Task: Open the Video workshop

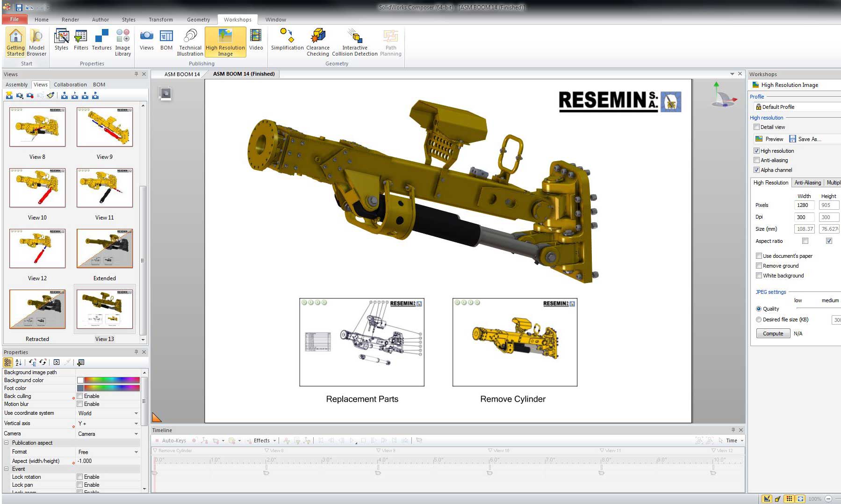Action: tap(256, 40)
